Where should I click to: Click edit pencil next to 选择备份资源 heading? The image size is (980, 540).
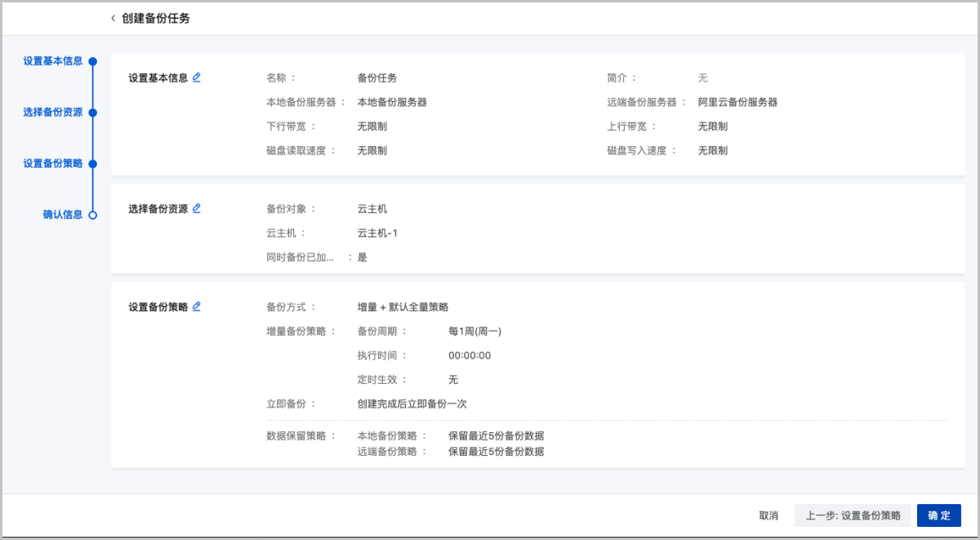pyautogui.click(x=197, y=208)
